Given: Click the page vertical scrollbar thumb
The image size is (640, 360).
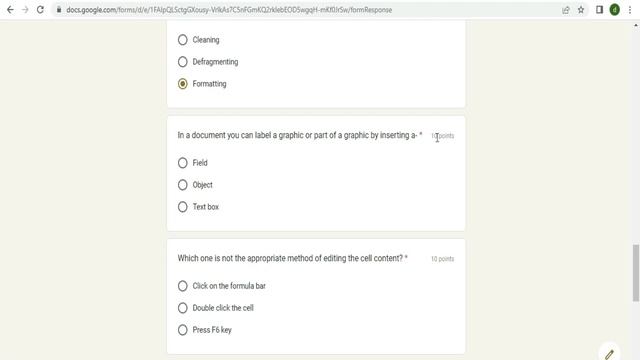Looking at the screenshot, I should point(636,273).
